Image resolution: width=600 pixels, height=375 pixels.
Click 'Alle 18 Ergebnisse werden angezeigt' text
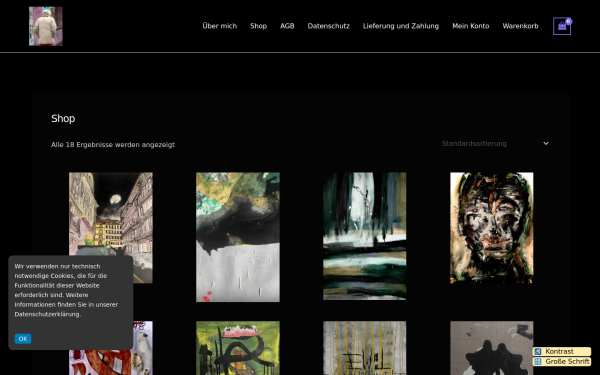pos(113,145)
